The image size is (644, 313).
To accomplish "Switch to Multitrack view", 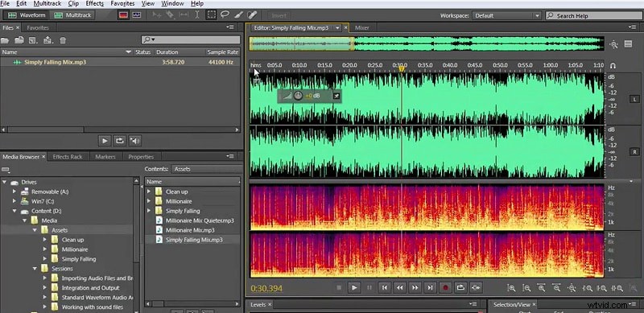I will pos(73,15).
